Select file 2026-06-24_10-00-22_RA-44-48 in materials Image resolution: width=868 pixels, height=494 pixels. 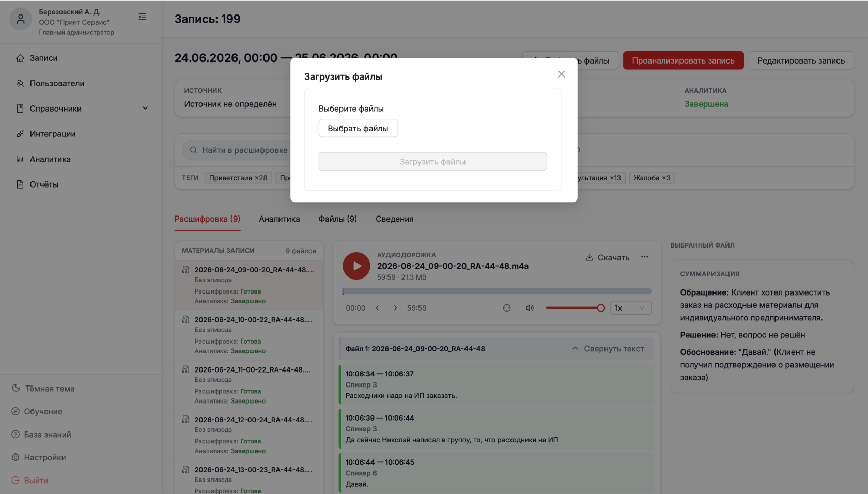(x=249, y=335)
